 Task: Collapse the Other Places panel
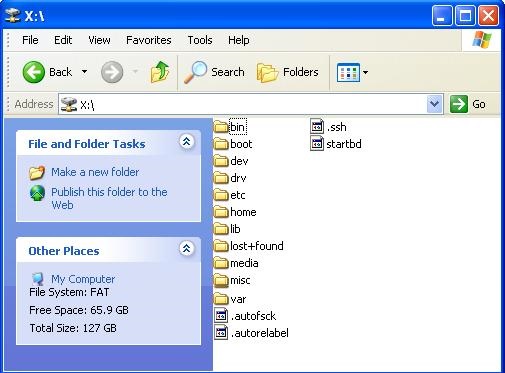tap(187, 248)
